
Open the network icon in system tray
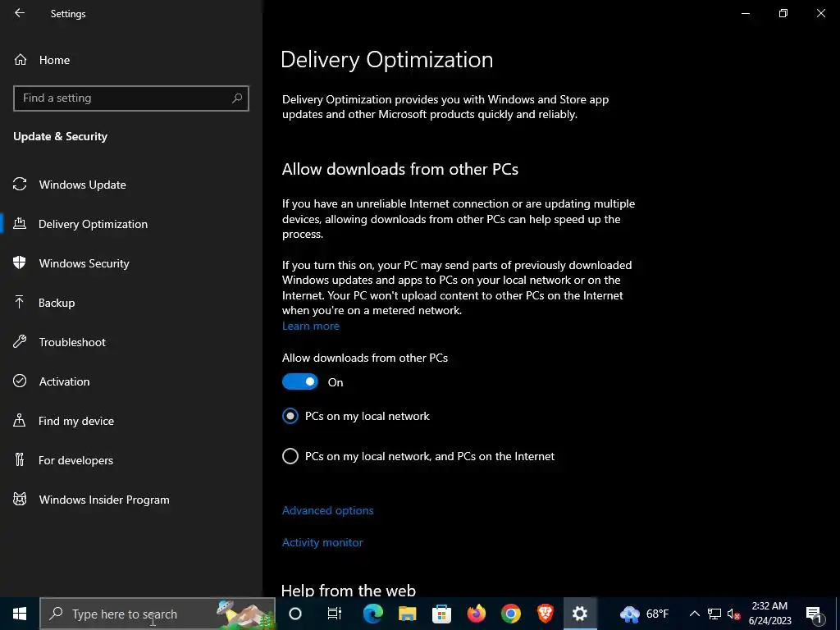714,614
